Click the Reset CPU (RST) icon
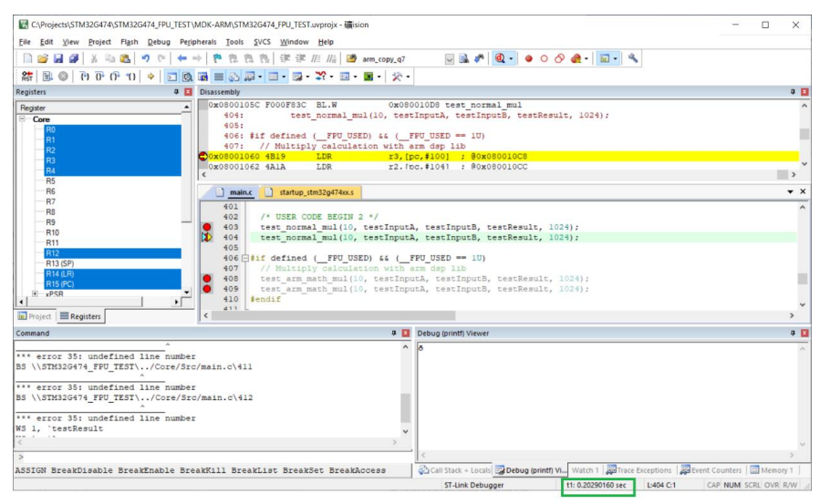Image resolution: width=820 pixels, height=504 pixels. [27, 77]
